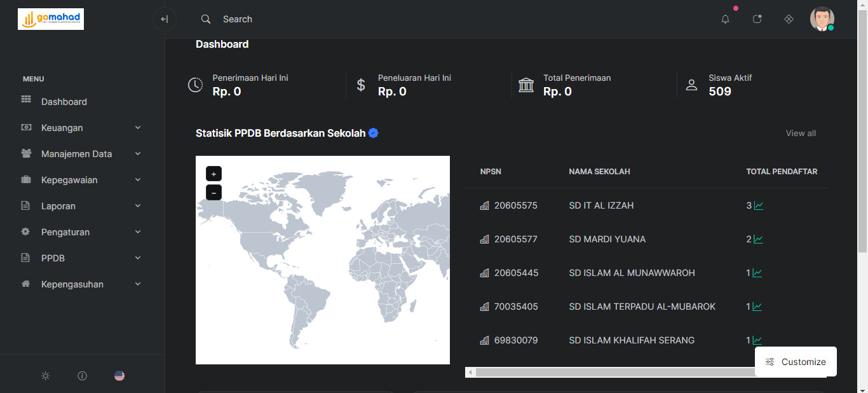Click the rounded square icon beside bell
The height and width of the screenshot is (393, 868).
point(757,19)
